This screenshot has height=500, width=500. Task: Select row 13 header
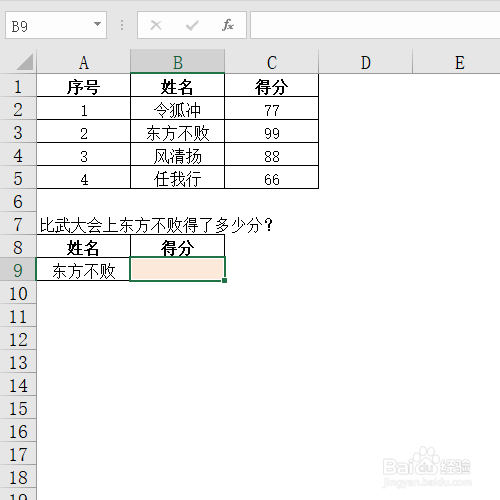[18, 362]
